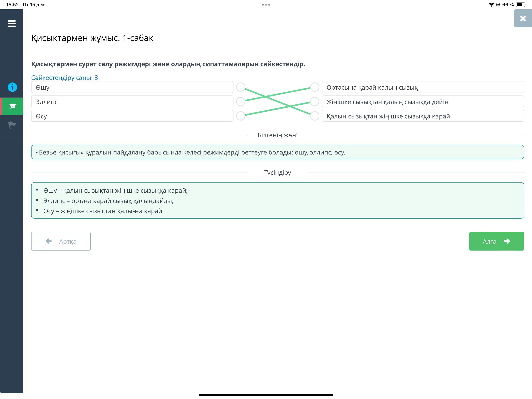
Task: Click the Сәйкестендіру саны: 3 label
Action: pyautogui.click(x=64, y=78)
